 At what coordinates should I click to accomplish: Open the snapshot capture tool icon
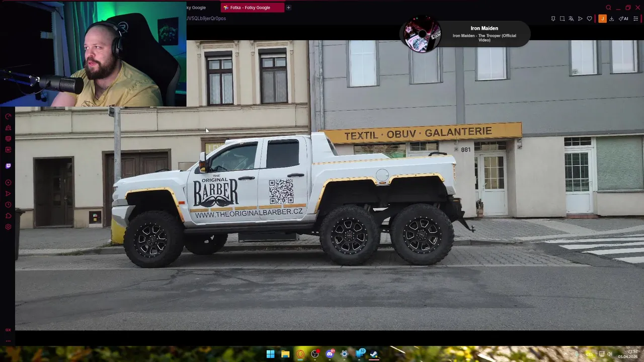coord(562,19)
